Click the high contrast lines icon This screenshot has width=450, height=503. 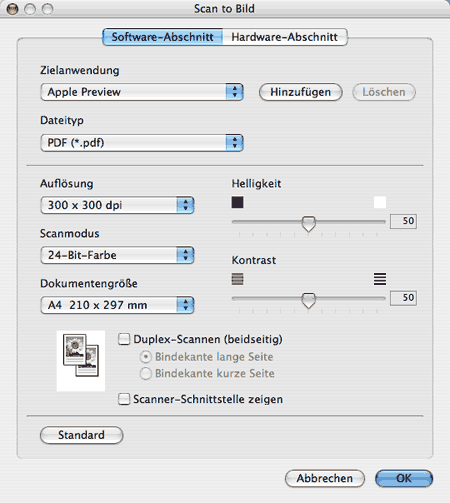click(x=380, y=279)
